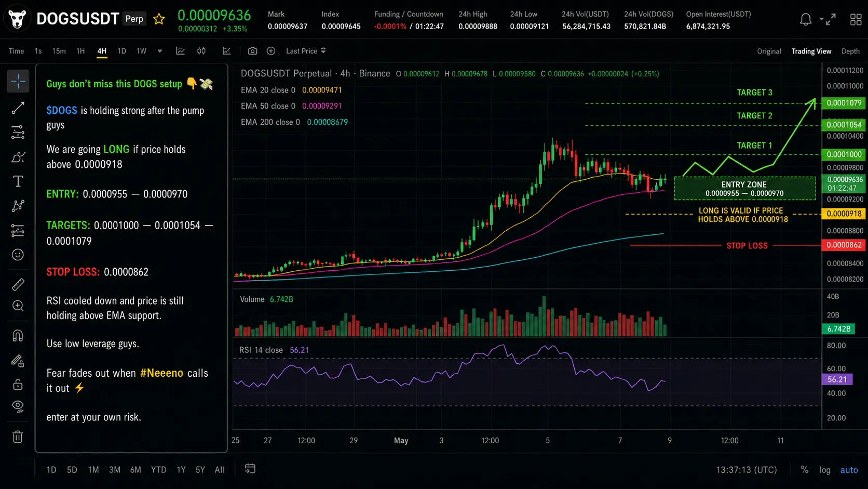Set the date range to 3M
This screenshot has height=489, width=868.
(x=115, y=470)
